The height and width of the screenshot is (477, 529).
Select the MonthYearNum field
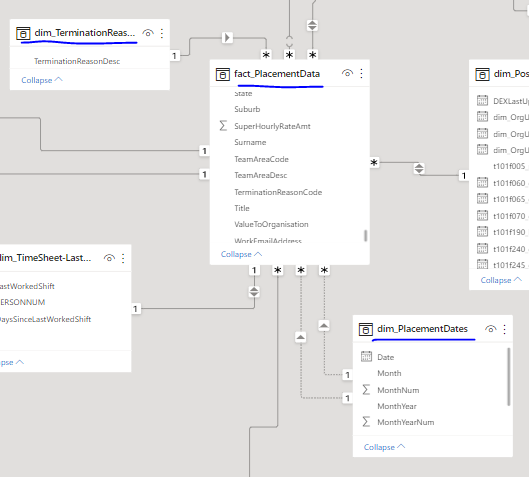pos(406,422)
